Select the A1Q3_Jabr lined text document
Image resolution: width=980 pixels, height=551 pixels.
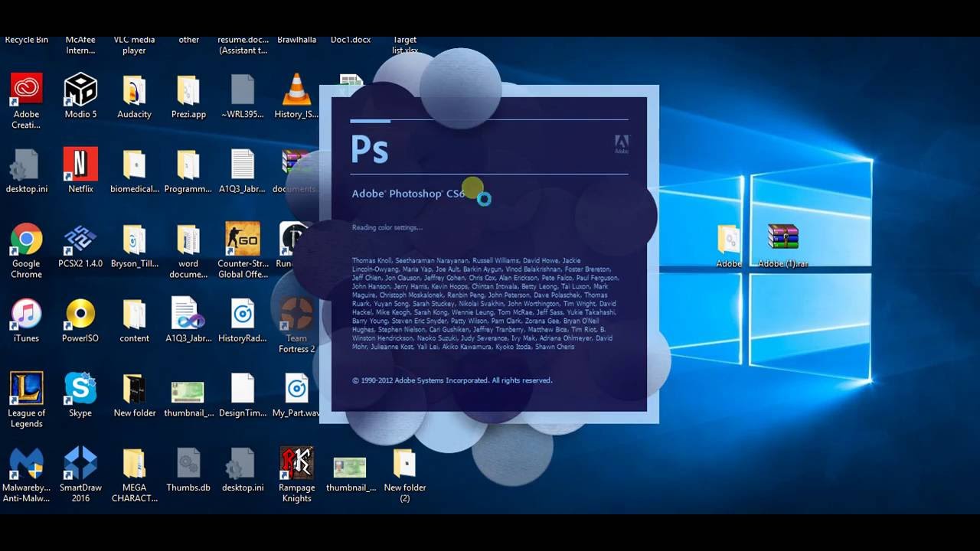tap(243, 165)
